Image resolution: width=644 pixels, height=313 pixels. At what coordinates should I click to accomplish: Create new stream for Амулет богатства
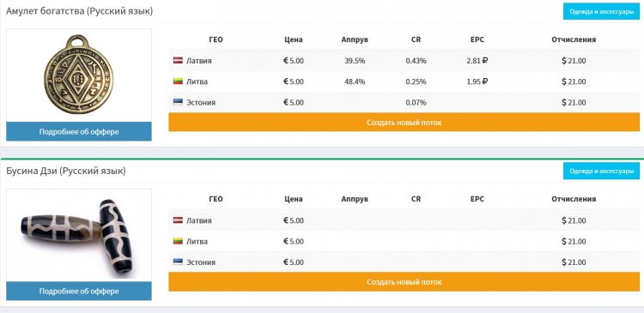coord(404,123)
